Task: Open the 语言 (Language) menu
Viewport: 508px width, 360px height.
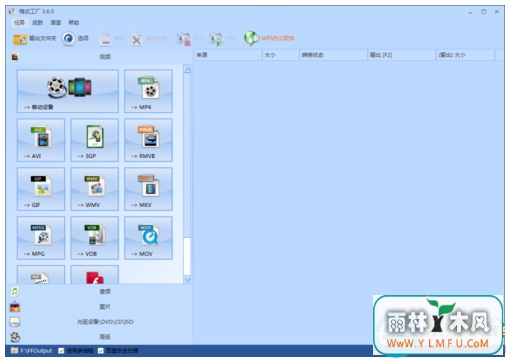Action: (56, 22)
